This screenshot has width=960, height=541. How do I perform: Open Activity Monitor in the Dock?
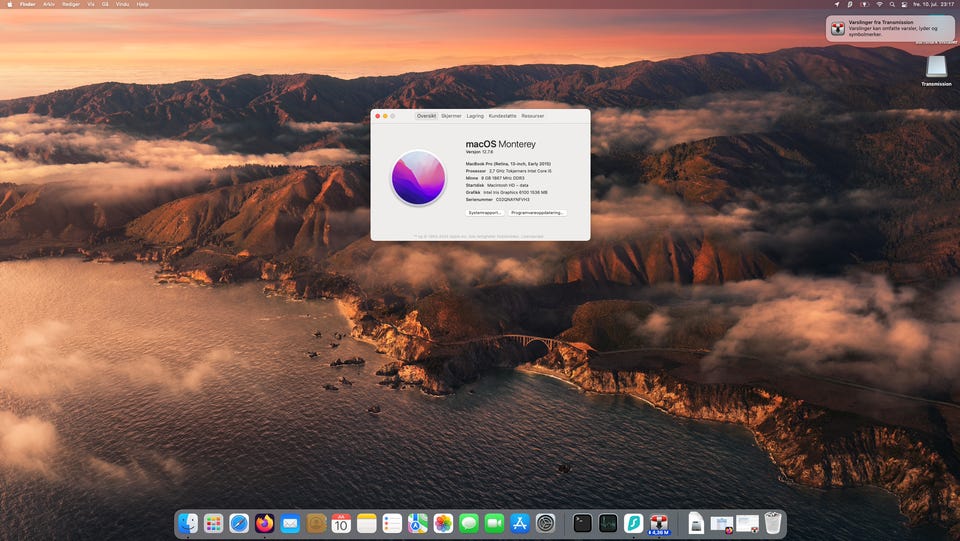point(608,523)
